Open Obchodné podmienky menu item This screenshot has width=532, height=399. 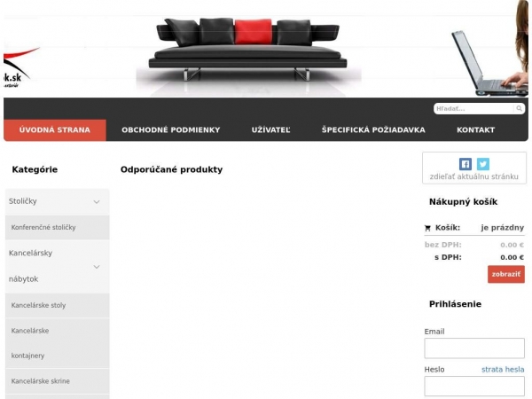pyautogui.click(x=170, y=130)
